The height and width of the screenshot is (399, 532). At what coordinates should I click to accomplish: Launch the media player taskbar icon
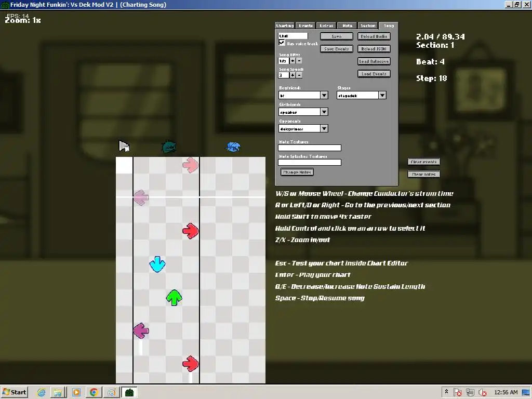pos(76,393)
